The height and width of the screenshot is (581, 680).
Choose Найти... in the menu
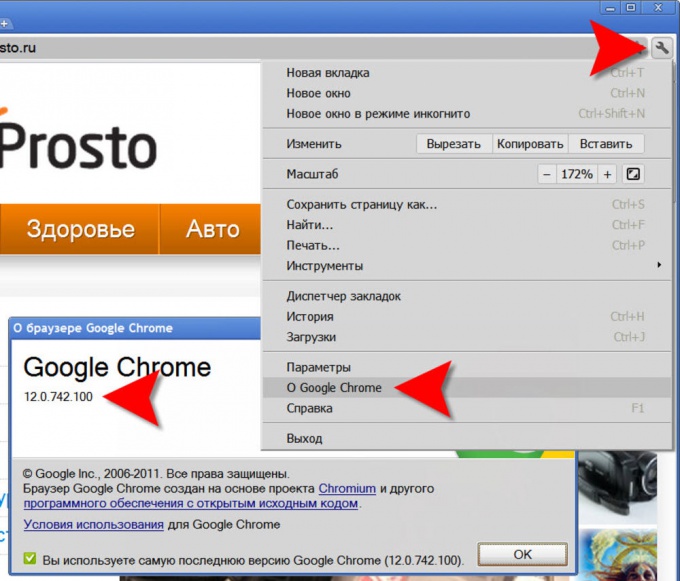point(467,225)
